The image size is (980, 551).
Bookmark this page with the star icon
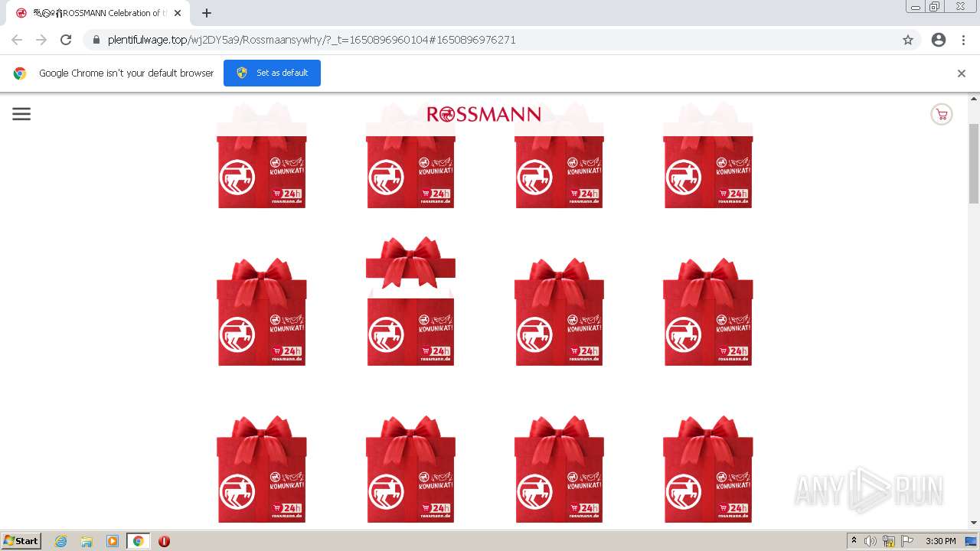pyautogui.click(x=908, y=40)
